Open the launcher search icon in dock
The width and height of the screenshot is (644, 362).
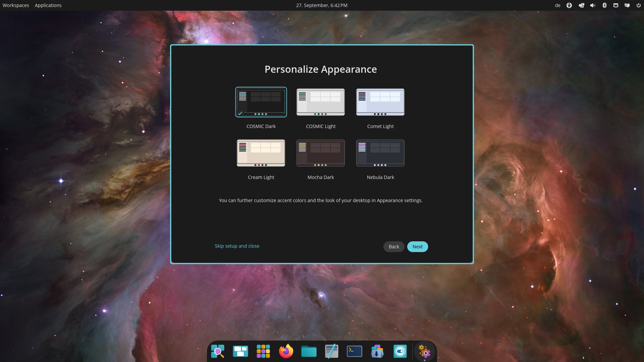pyautogui.click(x=218, y=351)
